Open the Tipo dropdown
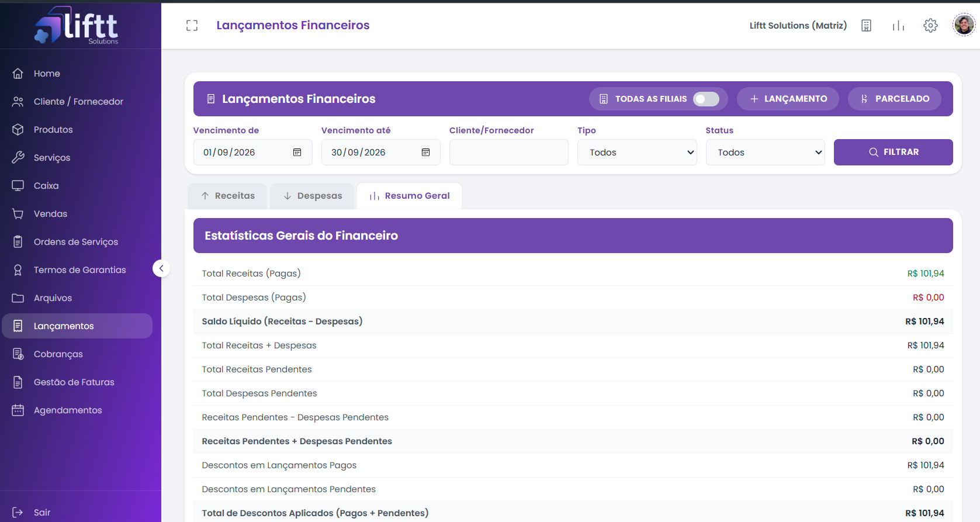This screenshot has height=522, width=980. (637, 152)
